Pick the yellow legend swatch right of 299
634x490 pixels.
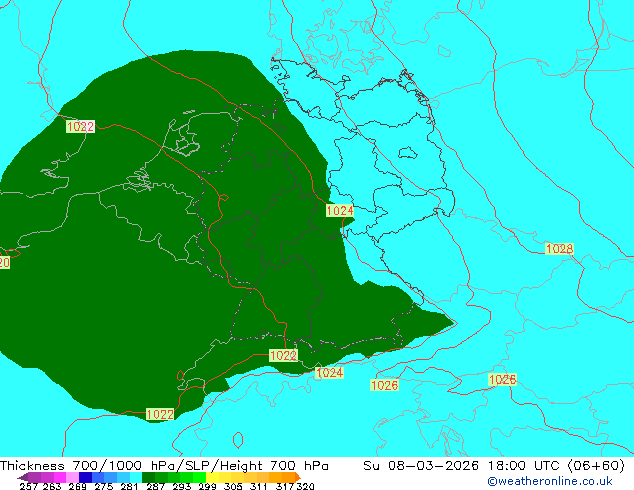(212, 477)
